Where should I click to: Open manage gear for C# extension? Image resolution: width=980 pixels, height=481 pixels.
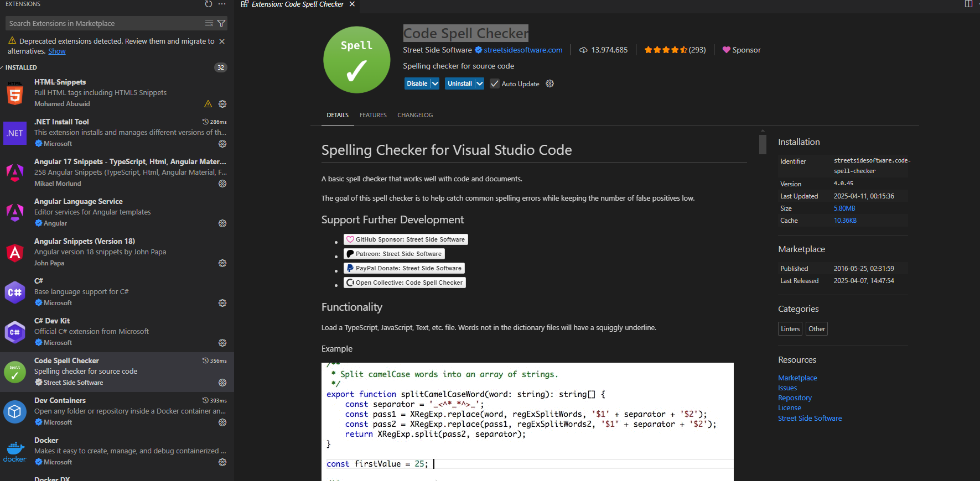(222, 303)
